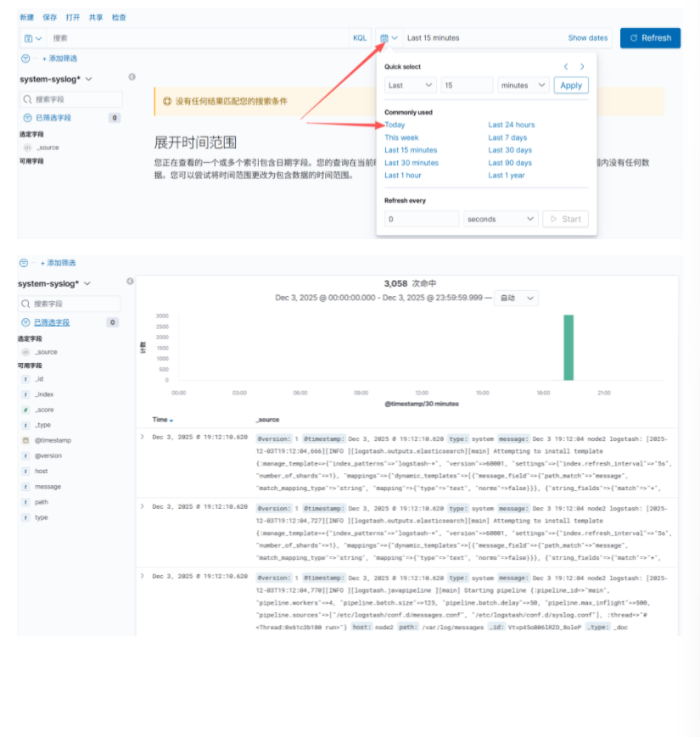Sort by the Time column header

point(162,420)
